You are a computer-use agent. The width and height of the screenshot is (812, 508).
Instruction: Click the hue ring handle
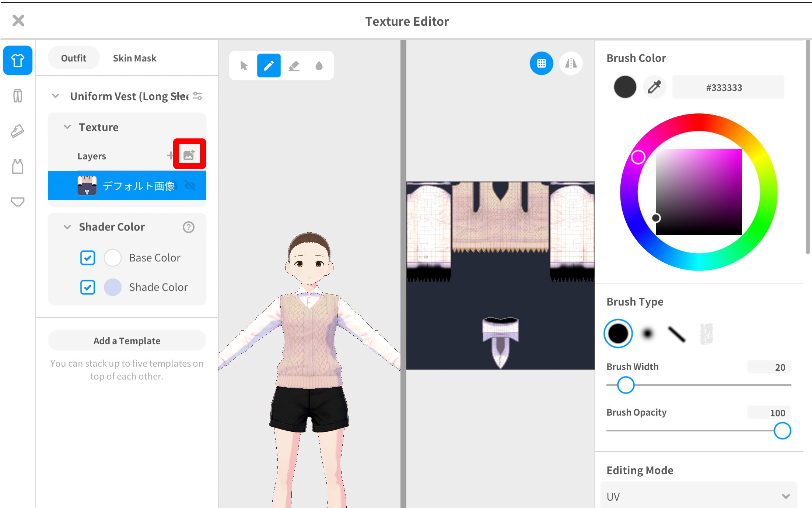638,157
